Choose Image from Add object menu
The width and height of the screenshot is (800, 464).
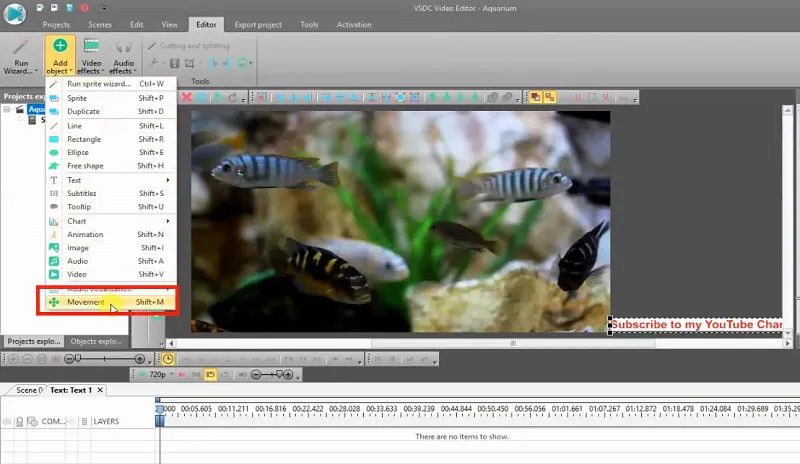click(x=111, y=248)
